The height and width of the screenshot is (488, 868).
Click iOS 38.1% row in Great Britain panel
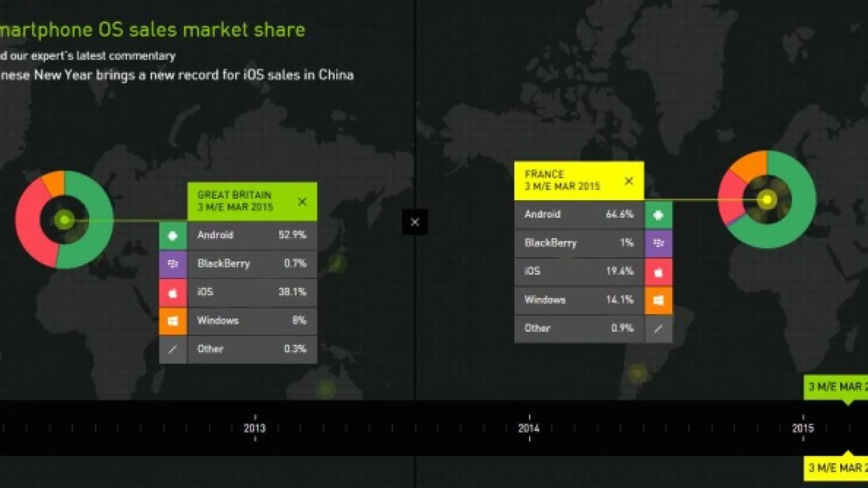pos(252,293)
